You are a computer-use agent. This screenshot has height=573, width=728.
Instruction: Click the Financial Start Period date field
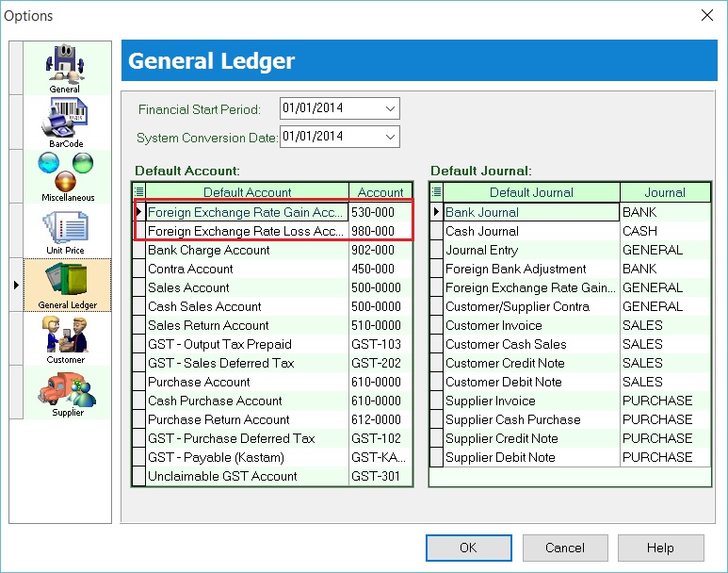pos(330,108)
